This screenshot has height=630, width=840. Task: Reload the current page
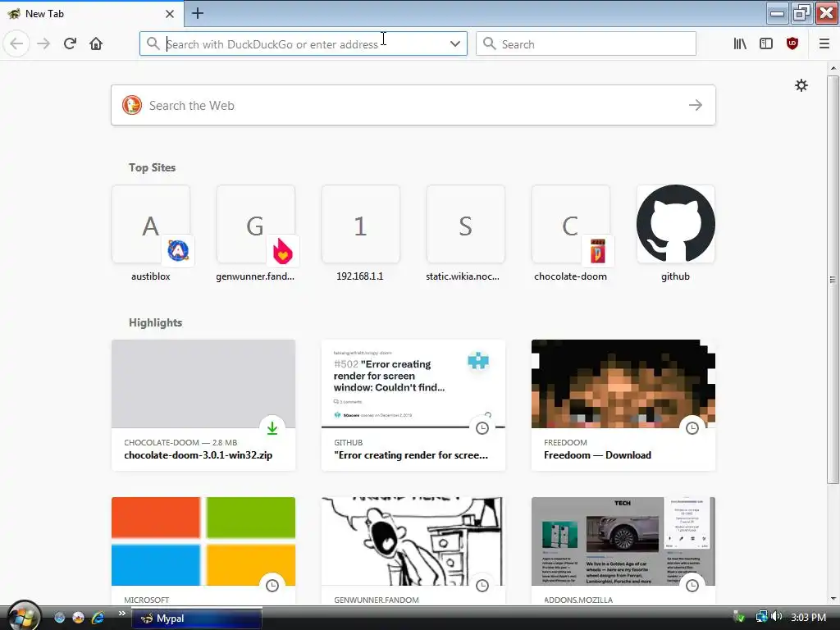pos(71,43)
